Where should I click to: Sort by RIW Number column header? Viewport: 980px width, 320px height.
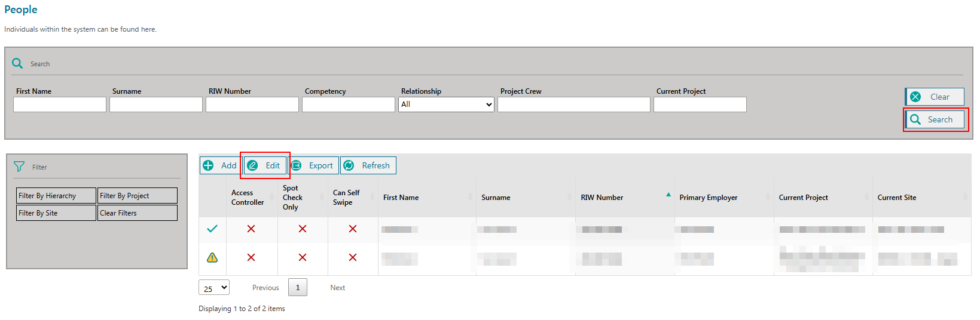click(x=602, y=198)
